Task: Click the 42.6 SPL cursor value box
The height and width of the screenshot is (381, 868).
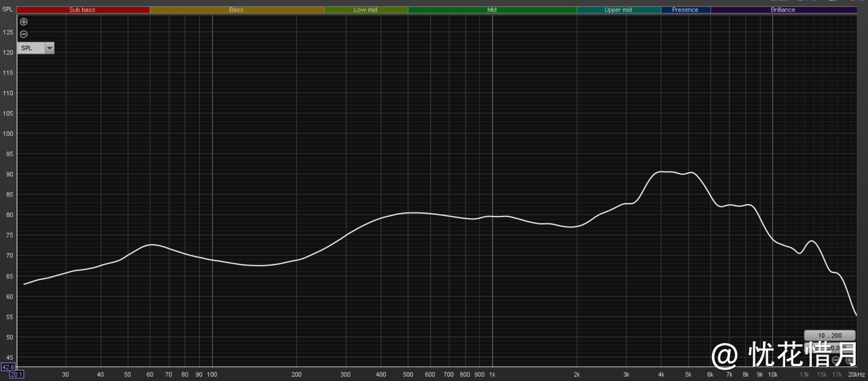Action: coord(8,367)
